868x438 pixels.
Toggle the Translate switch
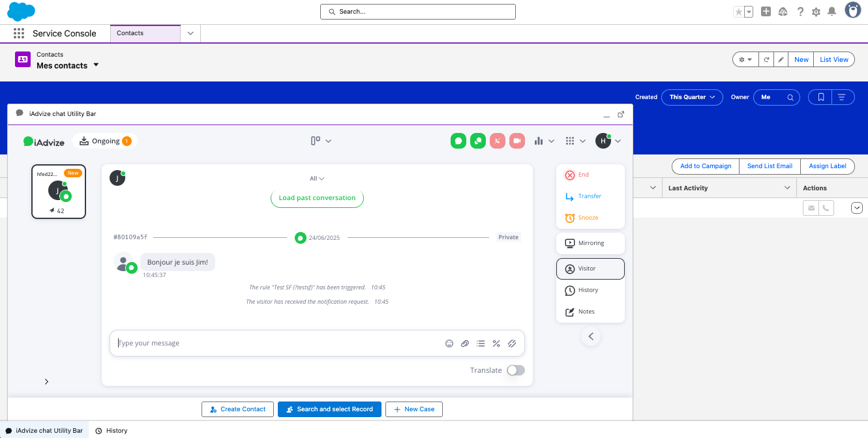point(516,370)
